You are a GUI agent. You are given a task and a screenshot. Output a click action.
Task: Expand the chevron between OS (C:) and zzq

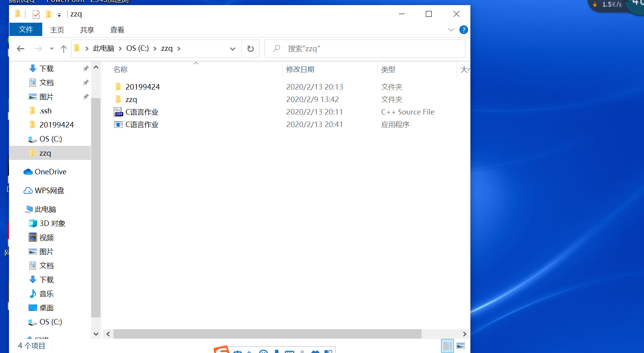(x=155, y=48)
